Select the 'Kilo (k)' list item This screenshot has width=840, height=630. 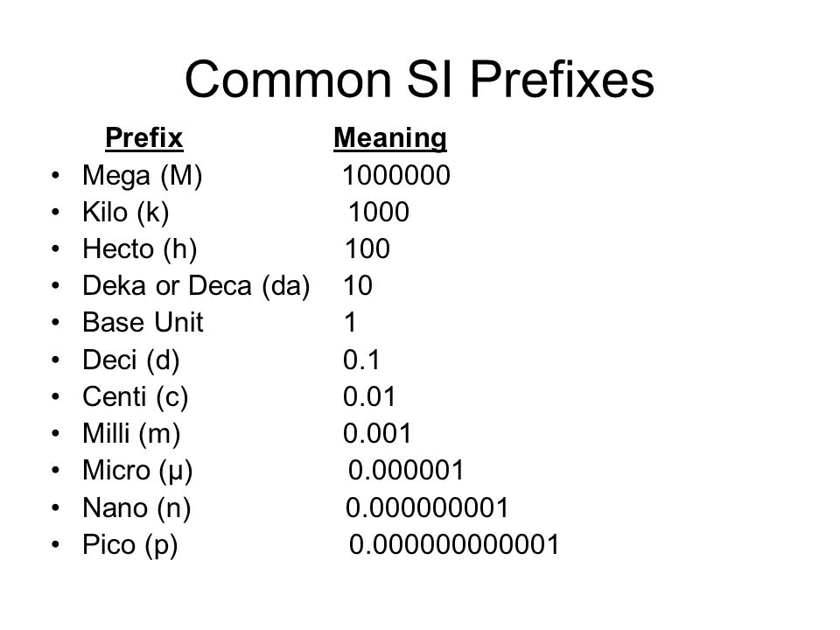click(126, 212)
